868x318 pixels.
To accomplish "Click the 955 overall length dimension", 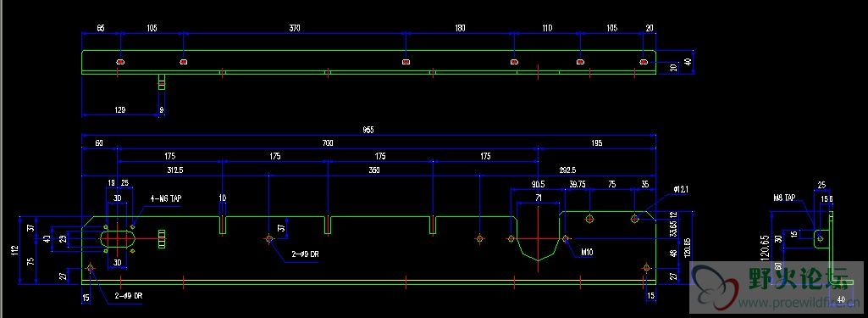I will pyautogui.click(x=368, y=130).
